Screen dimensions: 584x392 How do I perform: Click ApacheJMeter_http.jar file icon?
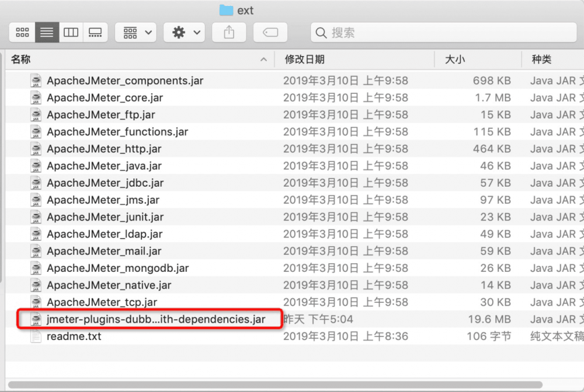tap(36, 149)
